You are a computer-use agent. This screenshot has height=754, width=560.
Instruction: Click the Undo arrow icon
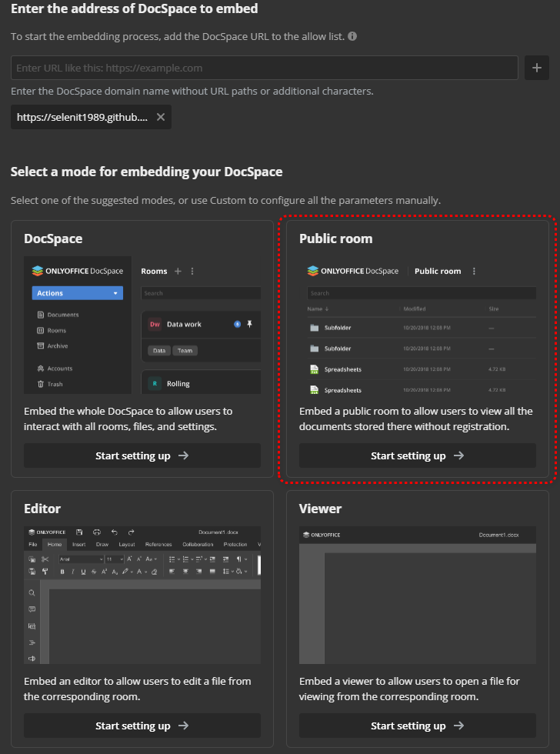coord(115,532)
